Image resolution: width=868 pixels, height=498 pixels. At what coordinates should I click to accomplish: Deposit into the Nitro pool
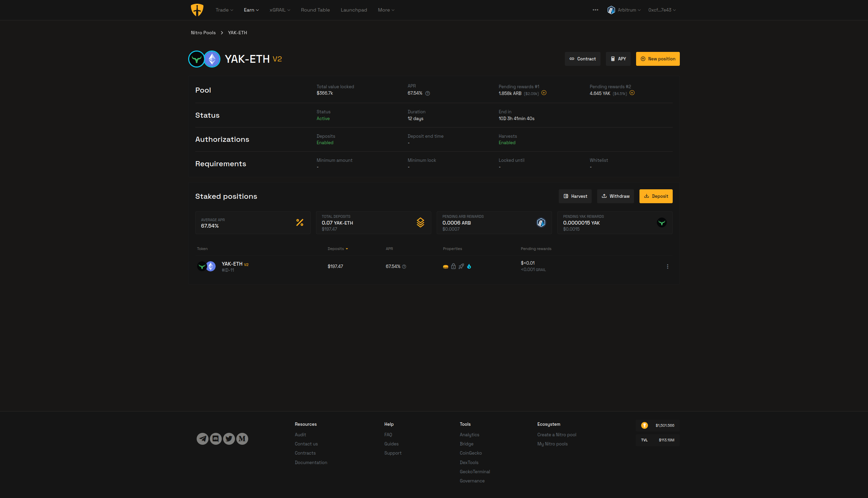656,196
